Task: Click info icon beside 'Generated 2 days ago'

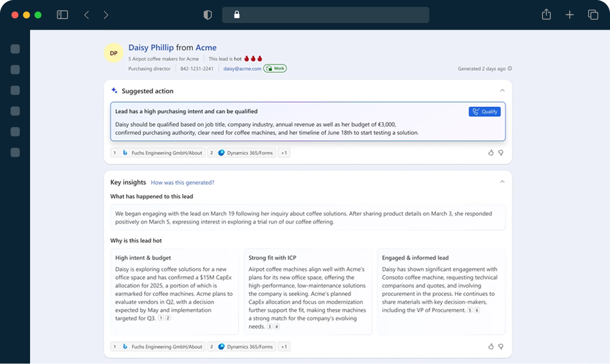Action: [510, 69]
